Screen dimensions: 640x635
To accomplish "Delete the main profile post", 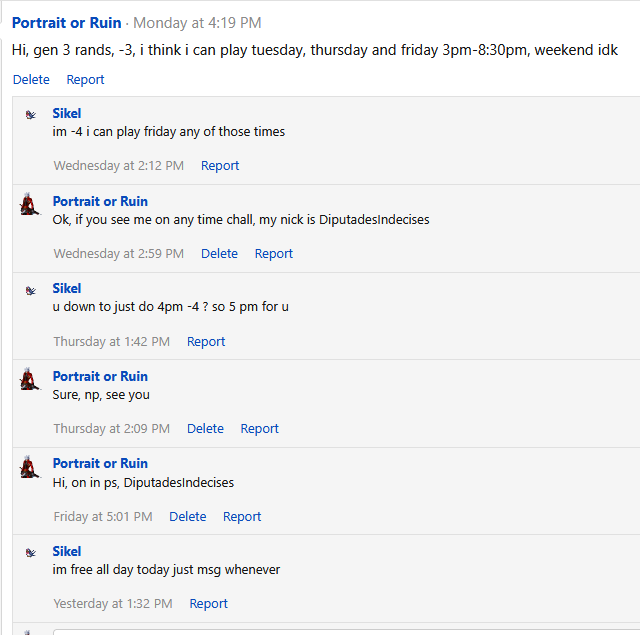I will pyautogui.click(x=31, y=80).
